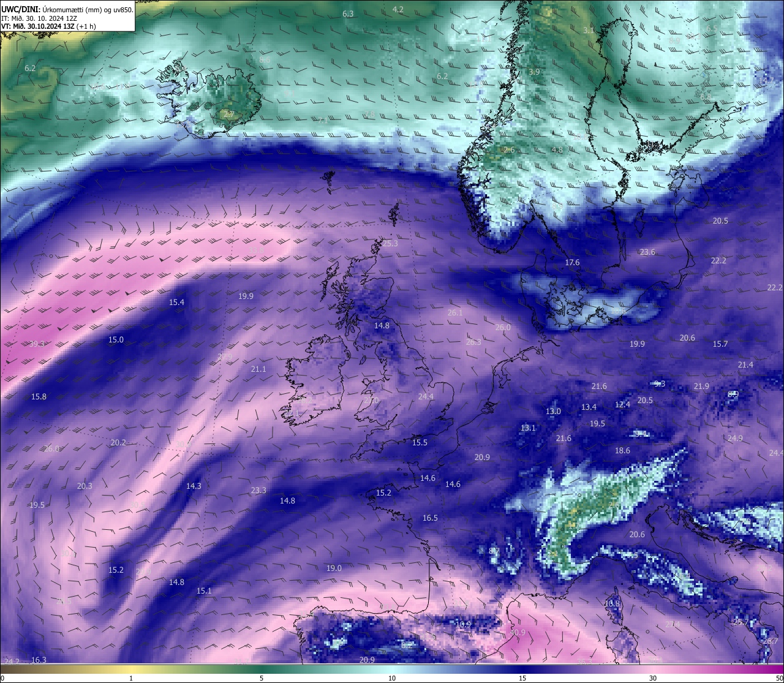Click the '10' tick on color scale

392,678
